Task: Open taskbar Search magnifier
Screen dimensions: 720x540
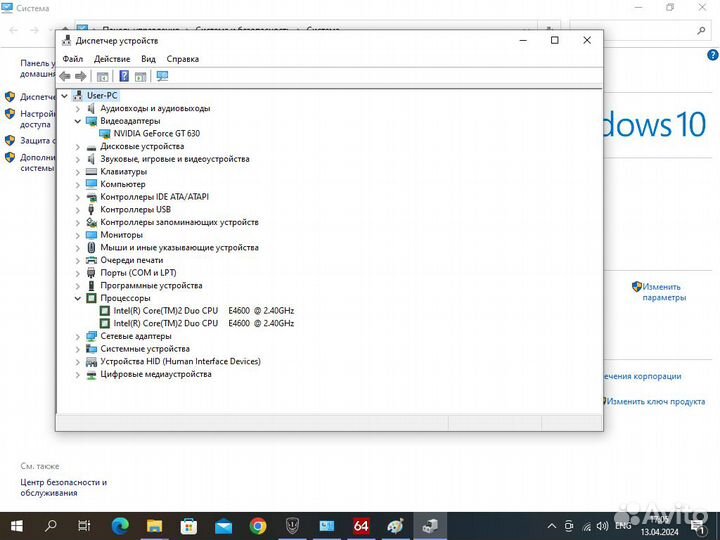Action: point(51,526)
